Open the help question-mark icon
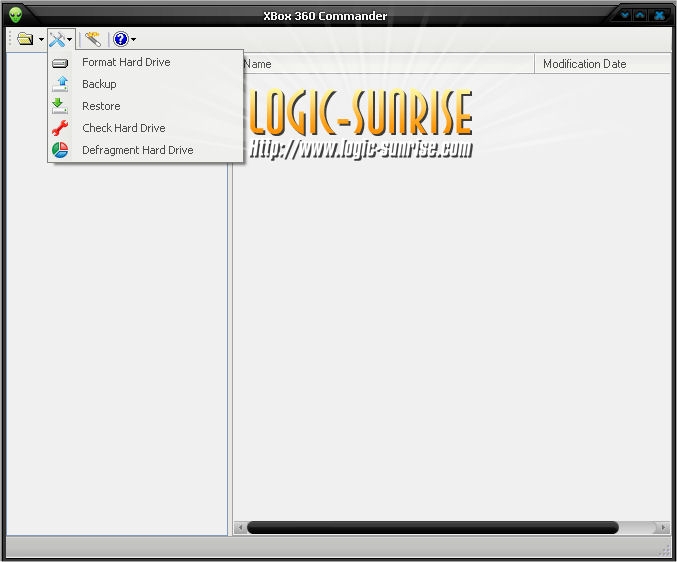677x562 pixels. pos(121,39)
